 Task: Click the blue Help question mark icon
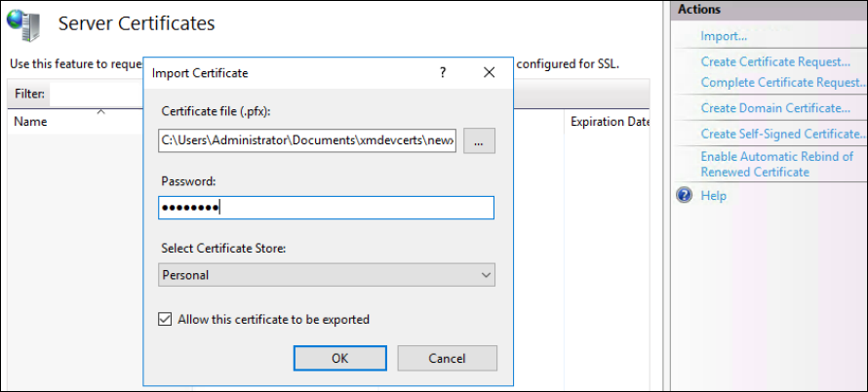(685, 195)
